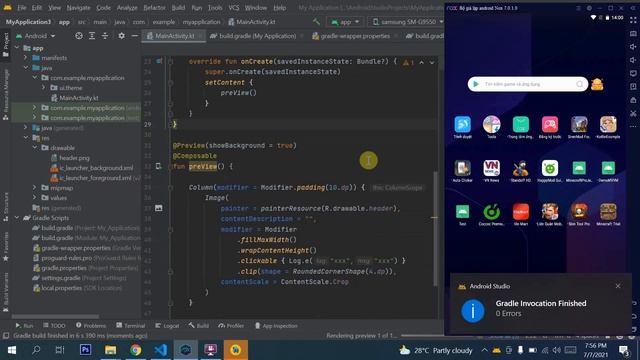Click the editor vertical scrollbar

tap(436, 229)
